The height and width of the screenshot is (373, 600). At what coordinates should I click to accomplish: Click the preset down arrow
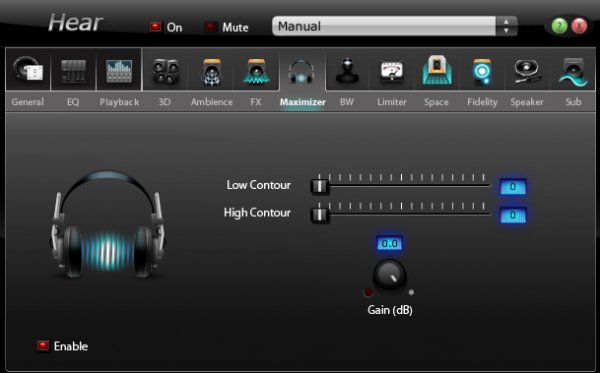(x=506, y=31)
